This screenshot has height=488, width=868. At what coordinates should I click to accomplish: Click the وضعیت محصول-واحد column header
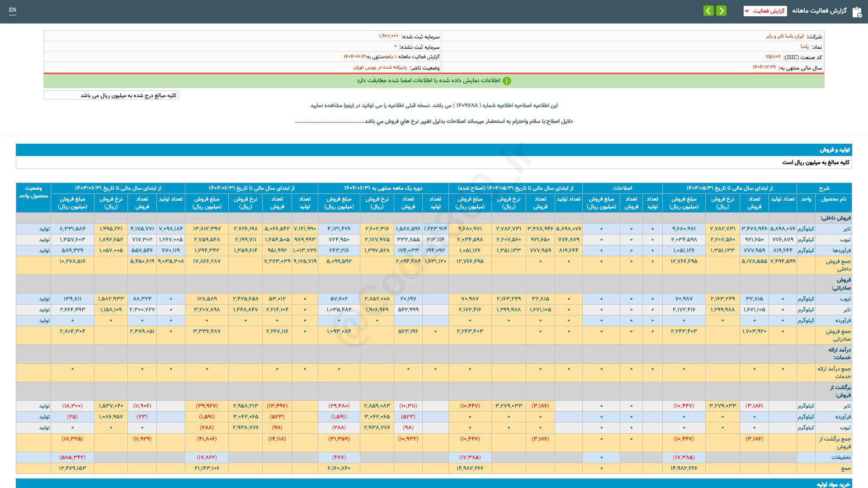33,192
